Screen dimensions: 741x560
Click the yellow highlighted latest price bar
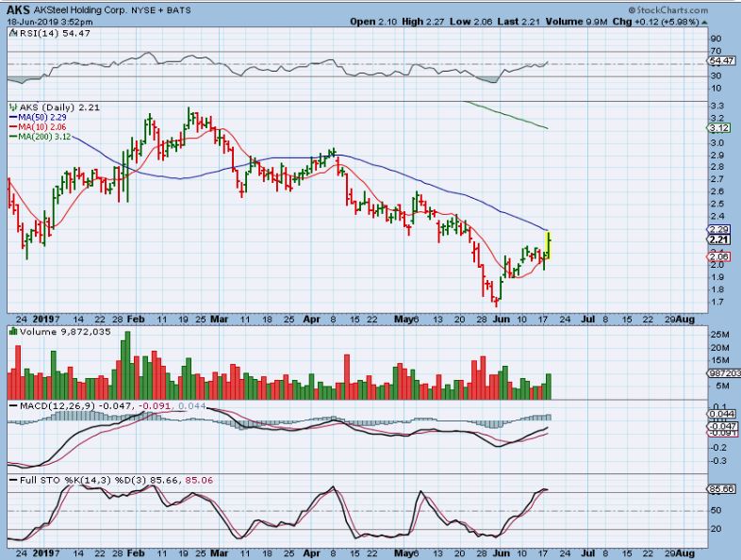pos(549,245)
